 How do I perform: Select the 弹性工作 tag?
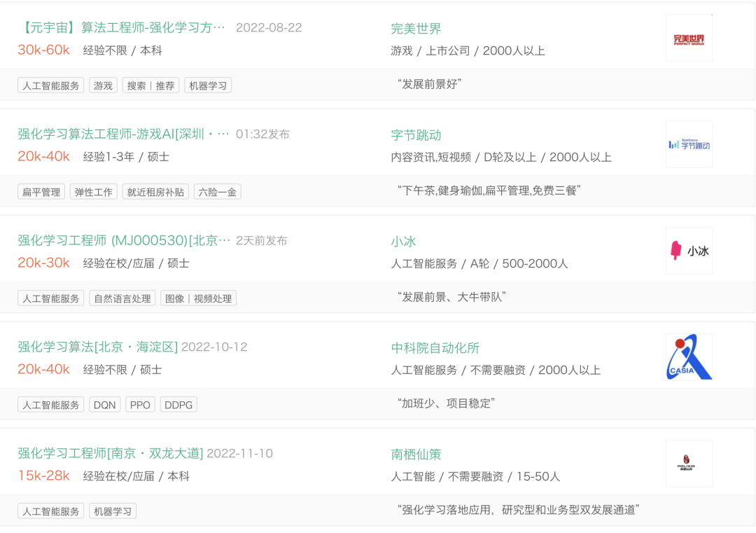tap(94, 192)
